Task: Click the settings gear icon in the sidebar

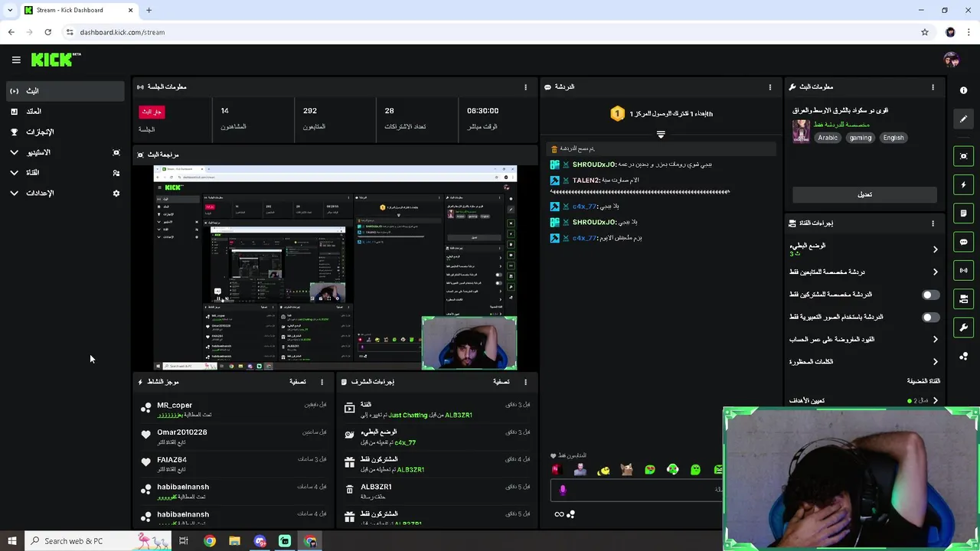Action: (116, 194)
